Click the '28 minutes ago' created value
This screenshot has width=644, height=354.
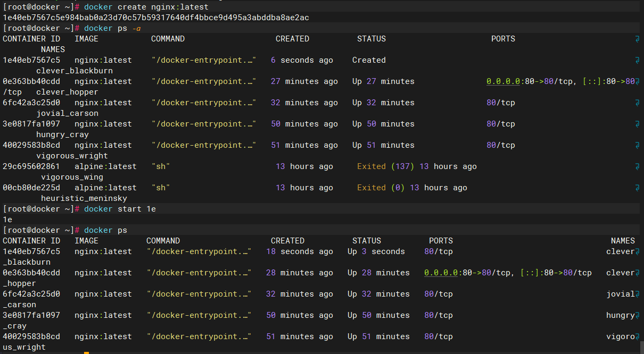pyautogui.click(x=300, y=273)
